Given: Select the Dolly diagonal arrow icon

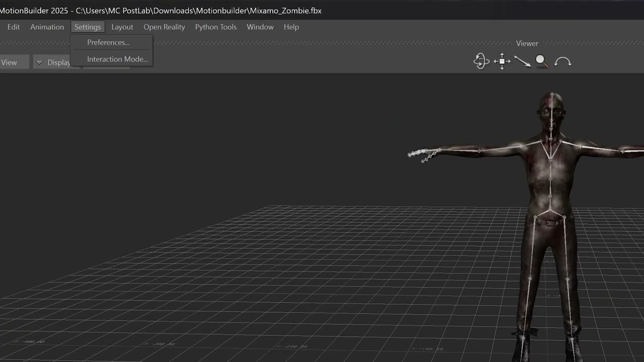Looking at the screenshot, I should (x=522, y=61).
